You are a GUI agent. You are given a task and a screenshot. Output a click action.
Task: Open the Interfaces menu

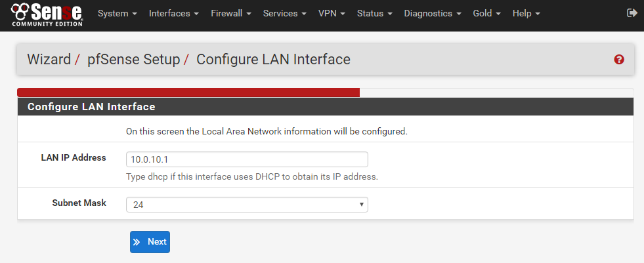click(174, 14)
